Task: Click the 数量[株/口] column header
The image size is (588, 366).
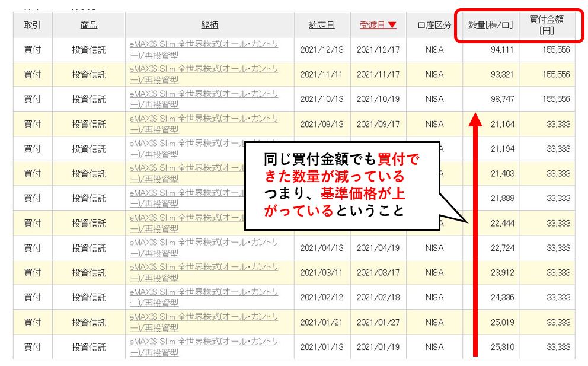Action: (x=491, y=25)
